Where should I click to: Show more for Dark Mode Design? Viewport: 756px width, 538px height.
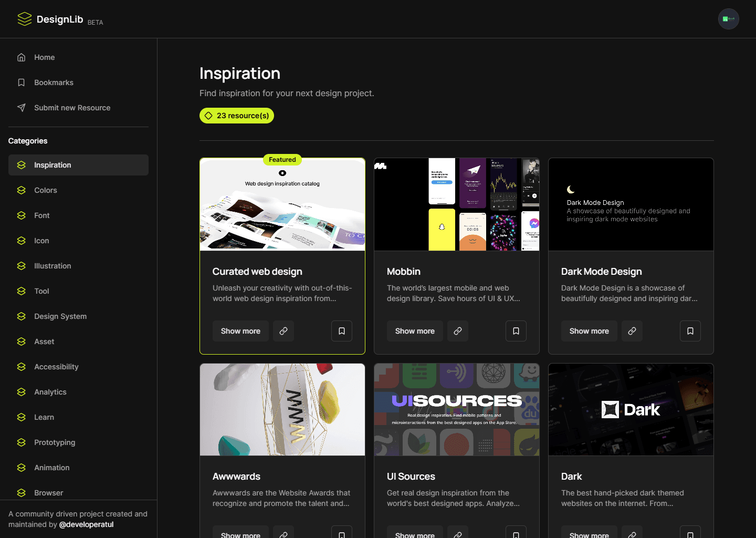(589, 331)
